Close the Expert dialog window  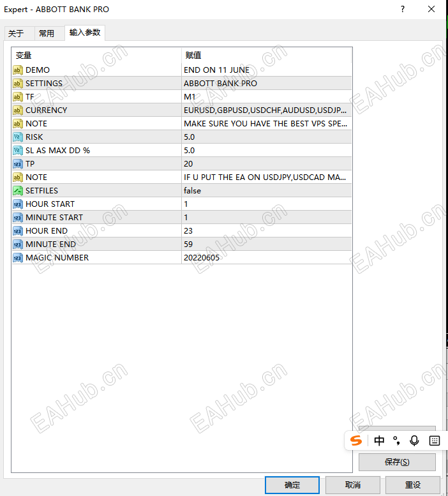pyautogui.click(x=431, y=9)
